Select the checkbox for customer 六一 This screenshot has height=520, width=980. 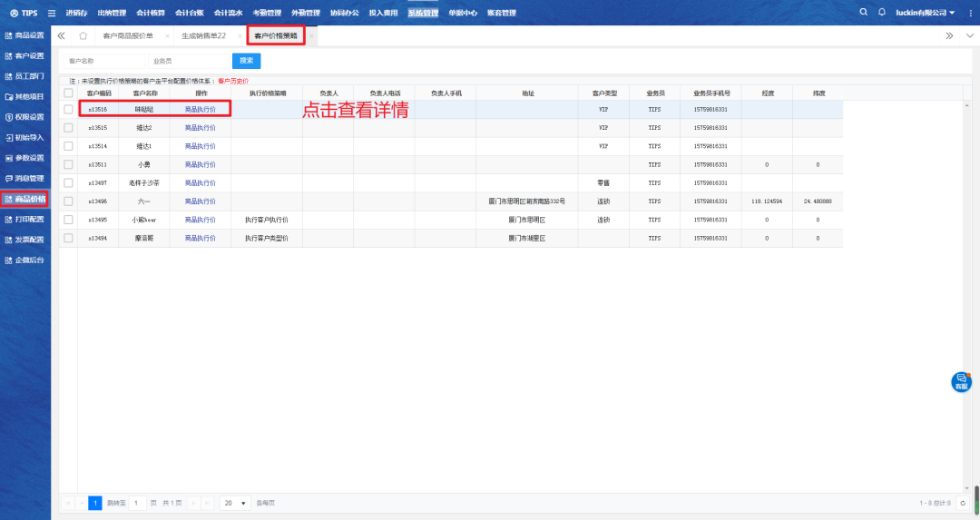68,201
